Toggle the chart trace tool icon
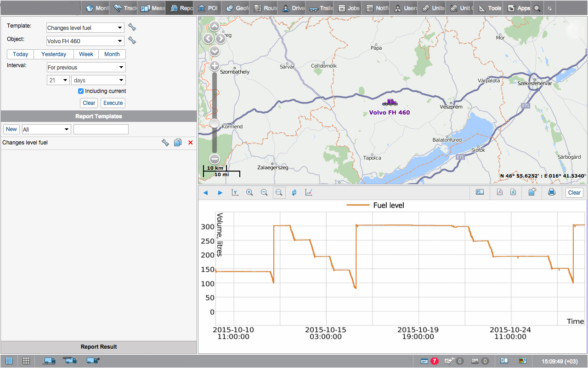The image size is (588, 368). [308, 193]
